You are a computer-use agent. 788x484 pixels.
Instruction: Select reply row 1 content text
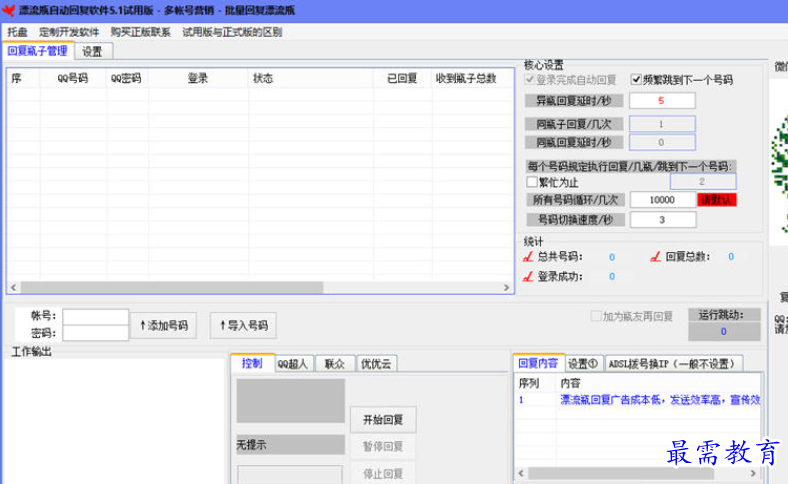tap(660, 400)
